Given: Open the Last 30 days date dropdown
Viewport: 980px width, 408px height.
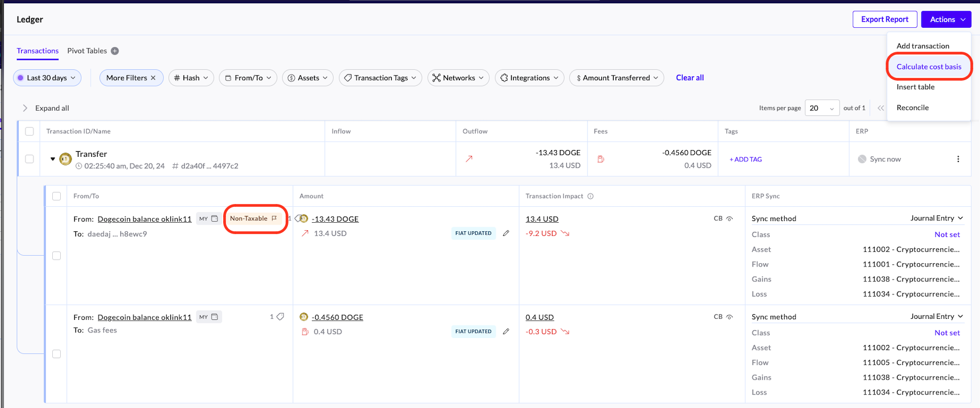Looking at the screenshot, I should point(47,78).
